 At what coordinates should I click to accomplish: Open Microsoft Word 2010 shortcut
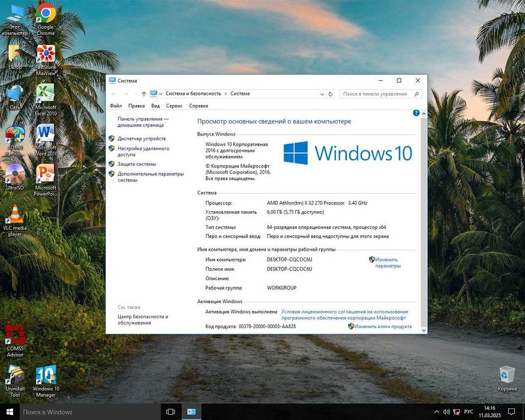pos(46,140)
